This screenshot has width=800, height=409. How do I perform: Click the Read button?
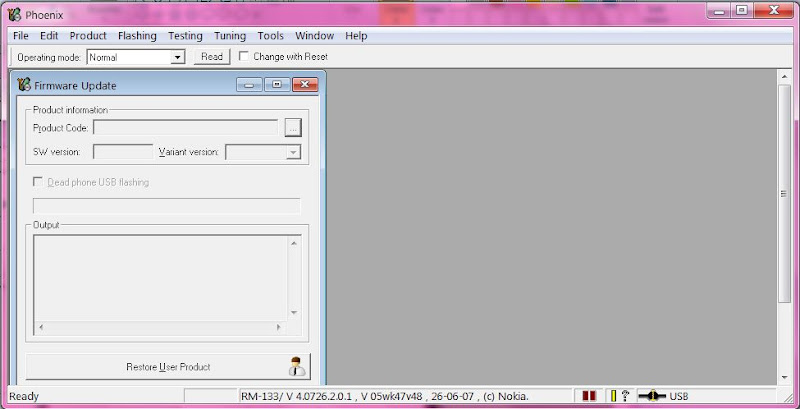[212, 57]
